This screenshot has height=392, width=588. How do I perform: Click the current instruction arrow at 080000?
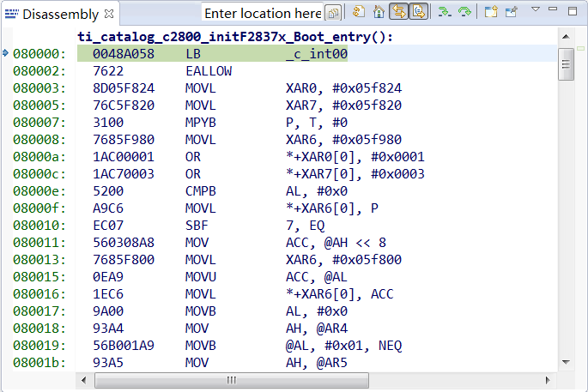5,53
